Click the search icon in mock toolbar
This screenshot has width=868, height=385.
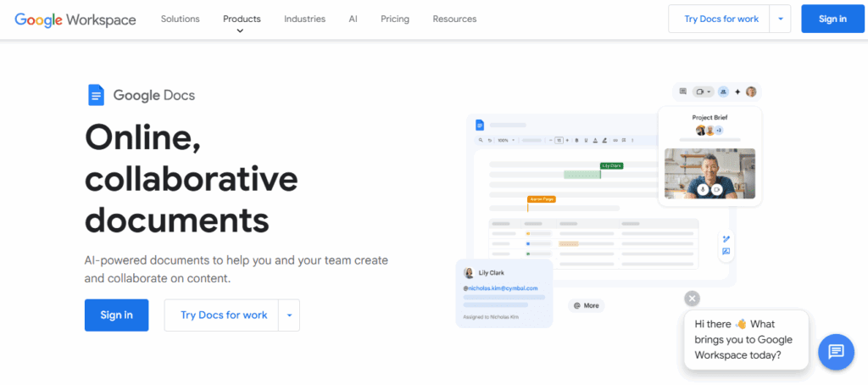click(x=481, y=140)
